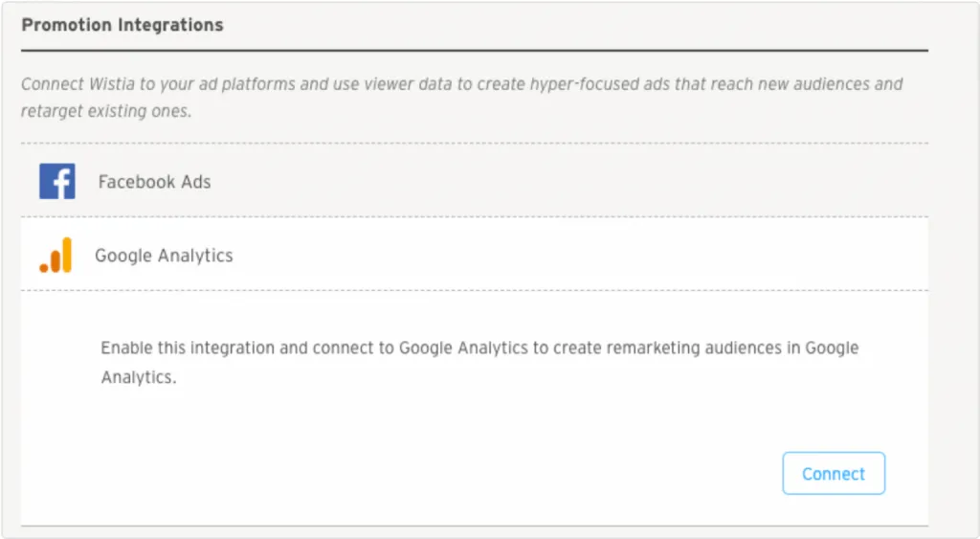The height and width of the screenshot is (539, 980).
Task: Click empty space right of Google Analytics title
Action: pos(575,255)
